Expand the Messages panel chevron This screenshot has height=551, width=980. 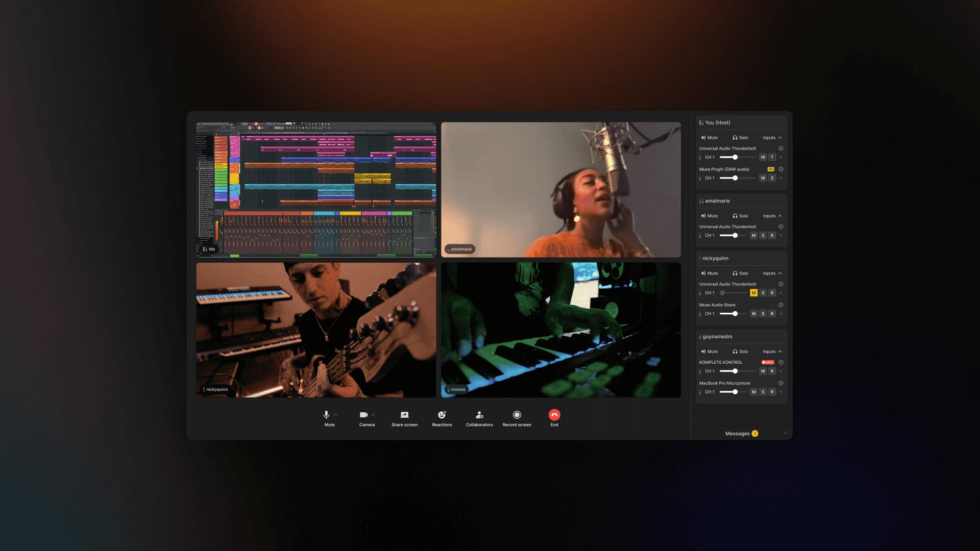pyautogui.click(x=785, y=434)
